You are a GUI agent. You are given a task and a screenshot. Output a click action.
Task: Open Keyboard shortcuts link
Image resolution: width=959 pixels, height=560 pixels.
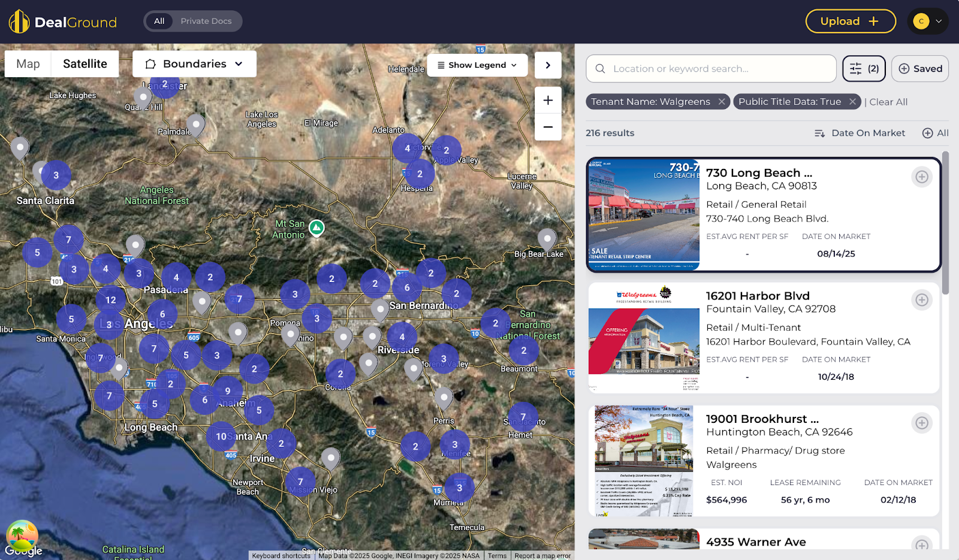(281, 556)
